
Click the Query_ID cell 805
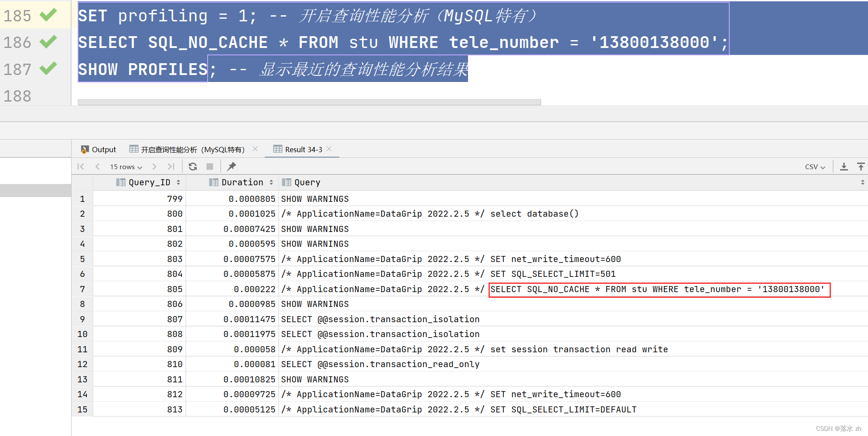tap(140, 289)
